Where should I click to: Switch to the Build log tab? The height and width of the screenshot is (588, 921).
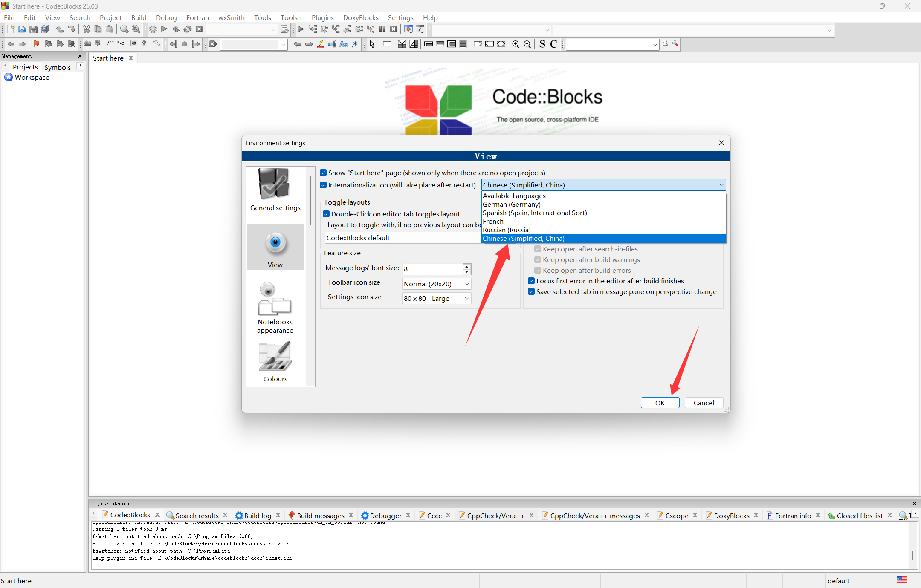click(x=258, y=515)
